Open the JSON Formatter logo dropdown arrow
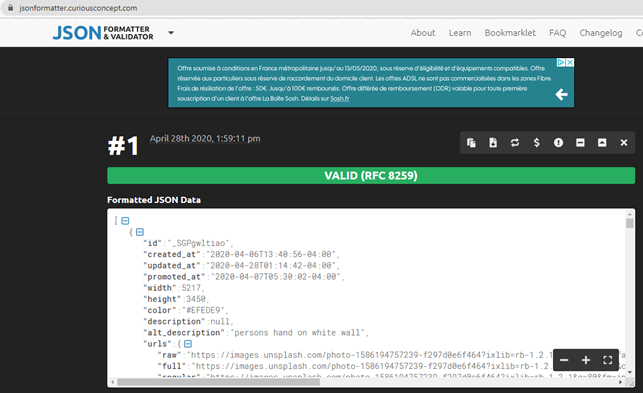 click(x=171, y=33)
